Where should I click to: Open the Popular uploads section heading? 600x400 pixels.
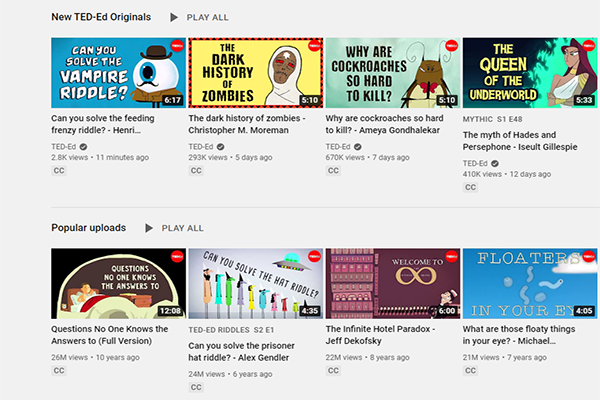click(89, 228)
